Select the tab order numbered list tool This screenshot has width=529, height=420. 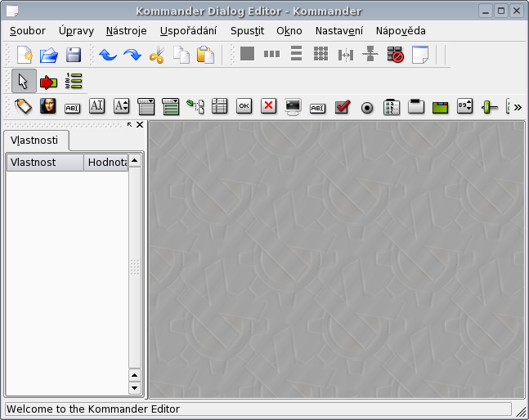coord(74,81)
